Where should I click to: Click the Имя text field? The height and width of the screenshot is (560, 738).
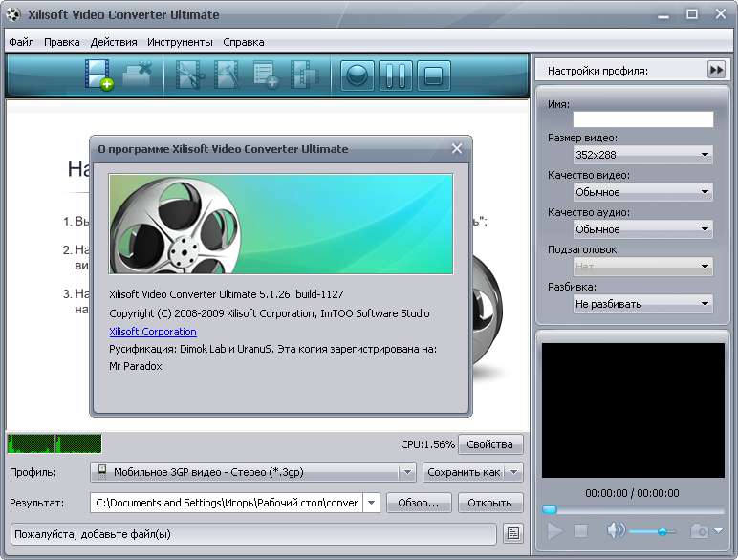click(x=643, y=119)
